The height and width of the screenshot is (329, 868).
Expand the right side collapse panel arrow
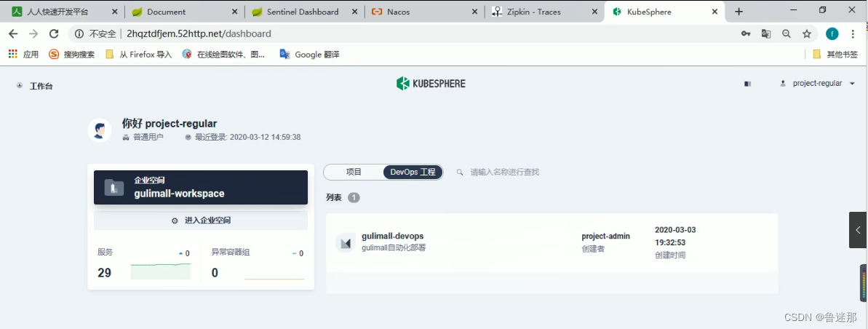(x=858, y=229)
